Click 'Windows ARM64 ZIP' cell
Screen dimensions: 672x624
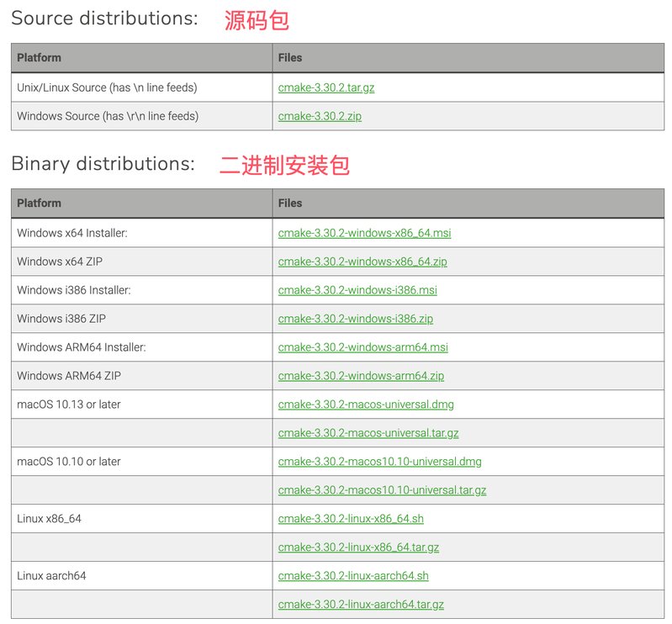[x=141, y=376]
